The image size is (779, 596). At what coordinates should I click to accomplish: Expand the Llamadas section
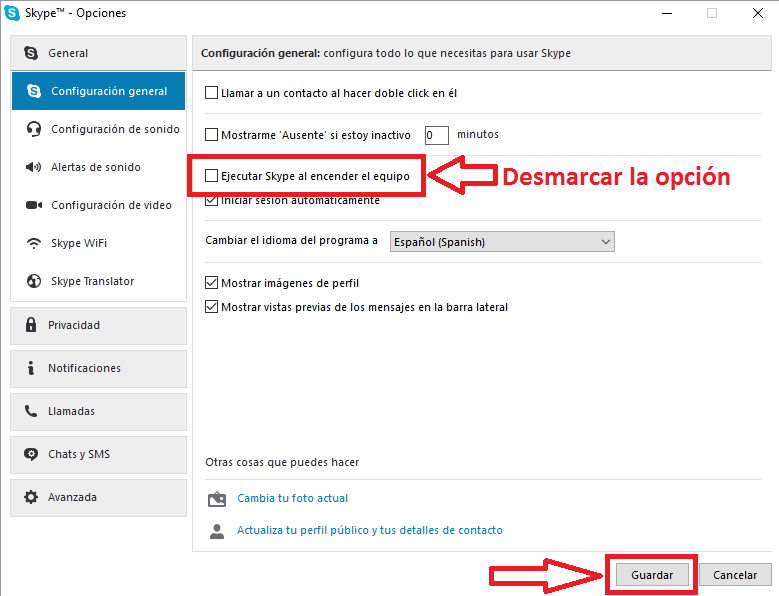coord(98,412)
